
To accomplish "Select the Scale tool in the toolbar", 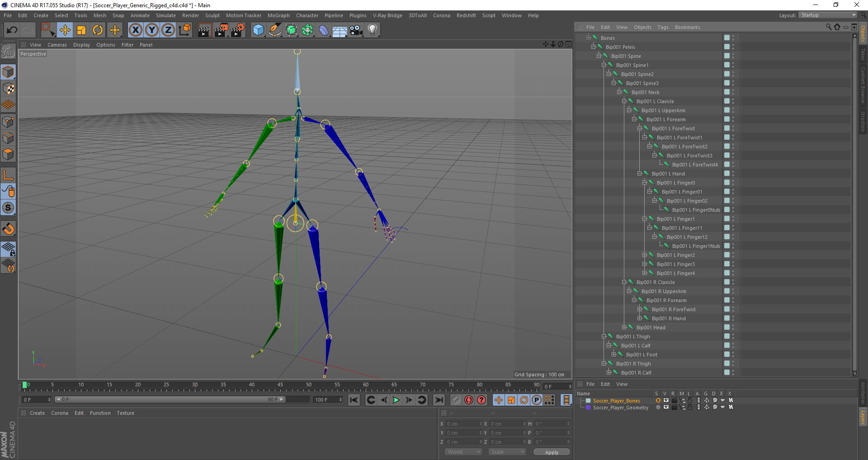I will point(81,30).
